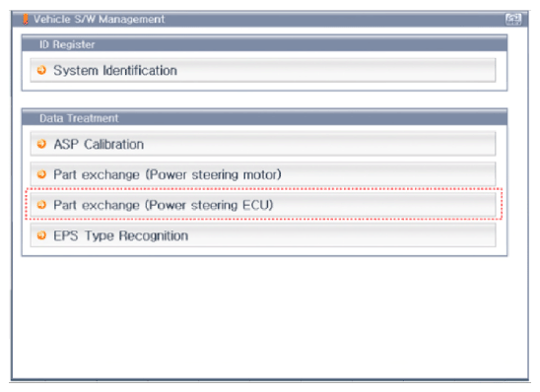Select Part exchange (Power steering ECU)
The height and width of the screenshot is (392, 540).
tap(263, 205)
